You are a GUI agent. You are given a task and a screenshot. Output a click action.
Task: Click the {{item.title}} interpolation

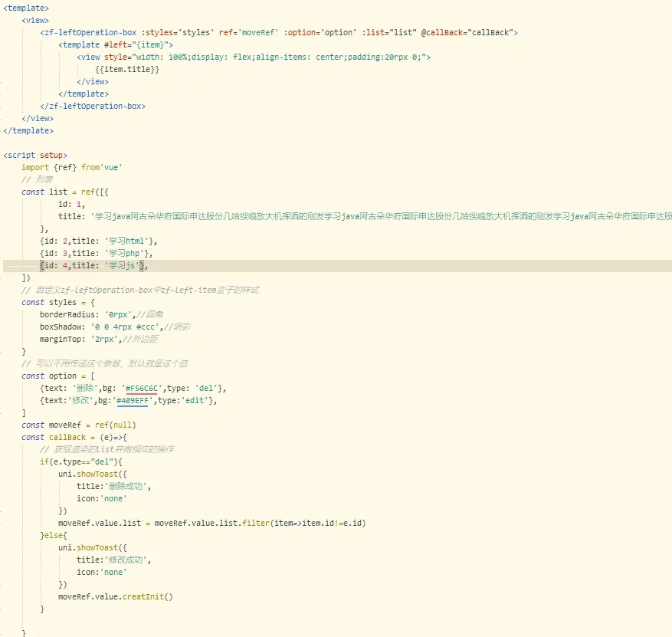pos(127,70)
